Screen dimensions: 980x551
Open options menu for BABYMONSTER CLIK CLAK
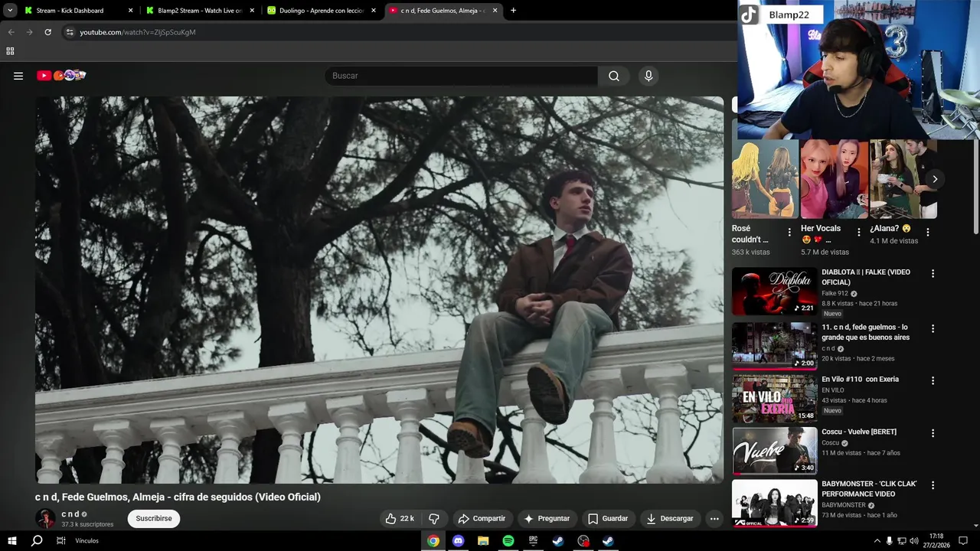click(x=933, y=485)
